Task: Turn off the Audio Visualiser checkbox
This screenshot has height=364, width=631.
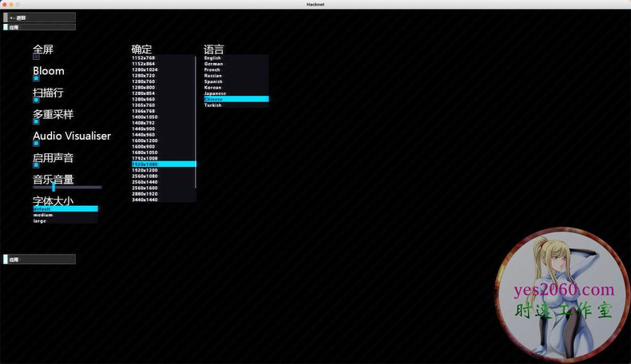Action: click(36, 143)
